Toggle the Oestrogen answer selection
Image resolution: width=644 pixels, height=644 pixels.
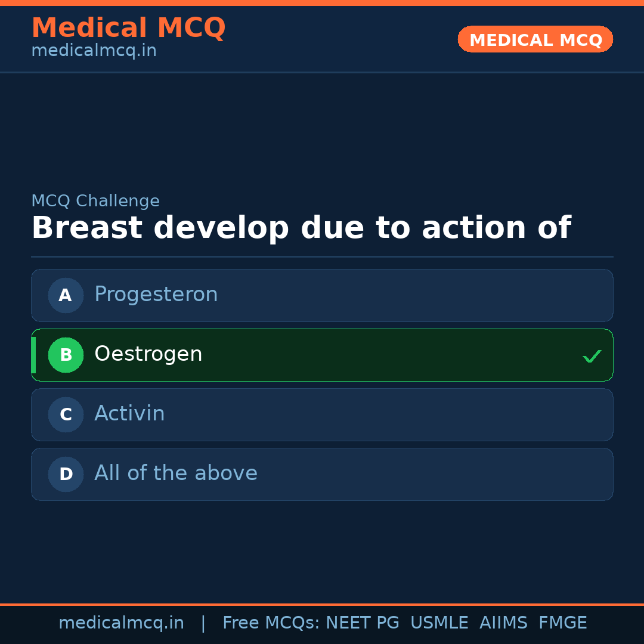click(x=322, y=355)
